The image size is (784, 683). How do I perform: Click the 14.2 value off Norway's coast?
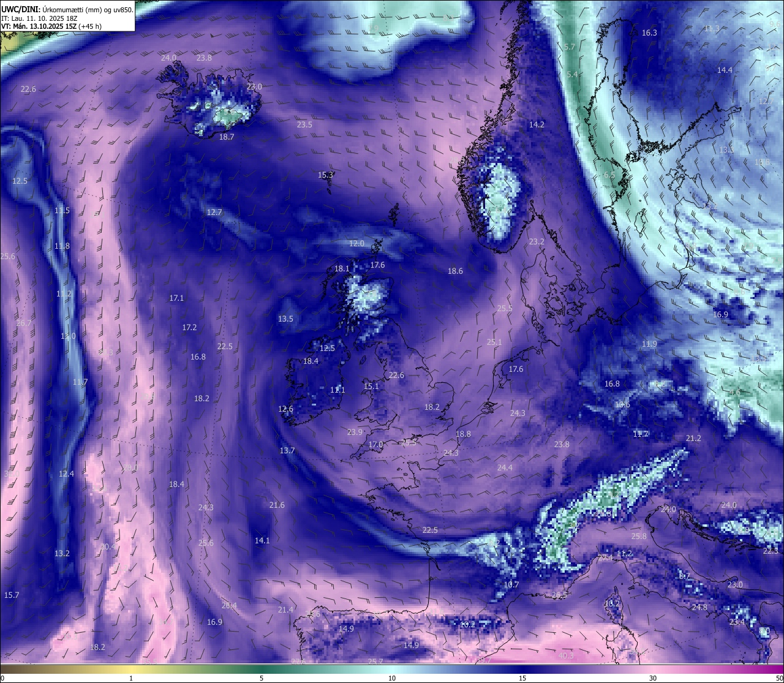(x=537, y=124)
